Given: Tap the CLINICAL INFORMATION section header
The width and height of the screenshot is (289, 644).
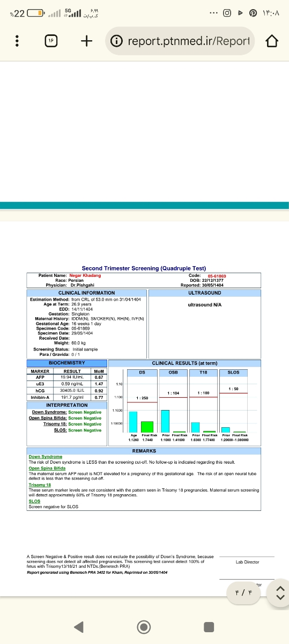Looking at the screenshot, I should (86, 293).
